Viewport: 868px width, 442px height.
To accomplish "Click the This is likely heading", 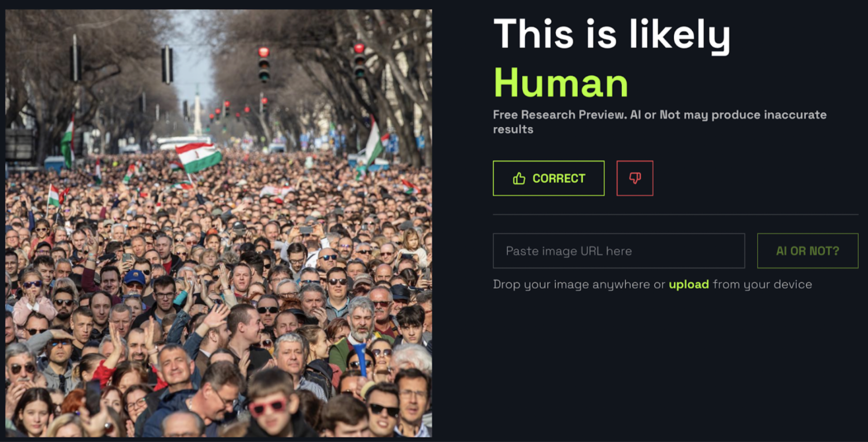I will click(612, 34).
